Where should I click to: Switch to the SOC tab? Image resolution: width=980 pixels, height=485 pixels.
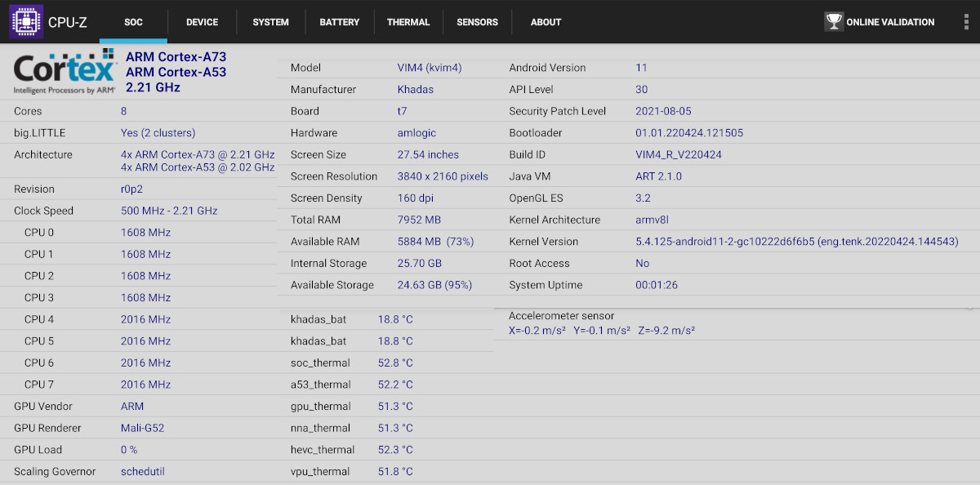[x=133, y=22]
